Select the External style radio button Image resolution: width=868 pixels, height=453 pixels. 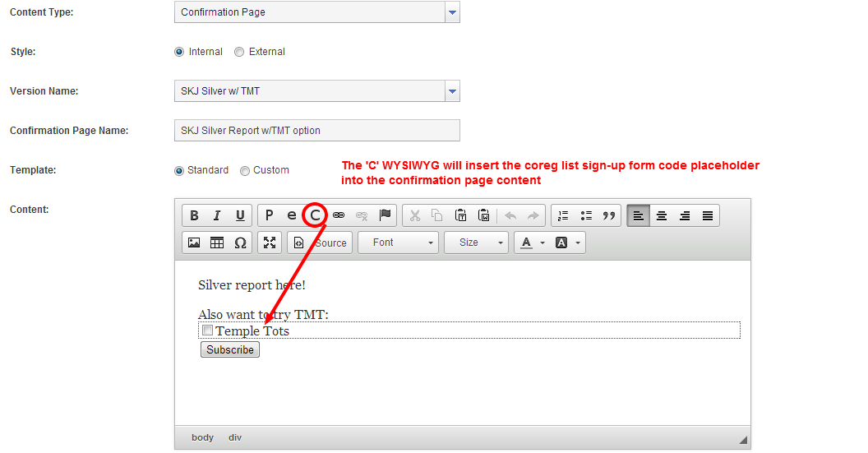(x=239, y=52)
